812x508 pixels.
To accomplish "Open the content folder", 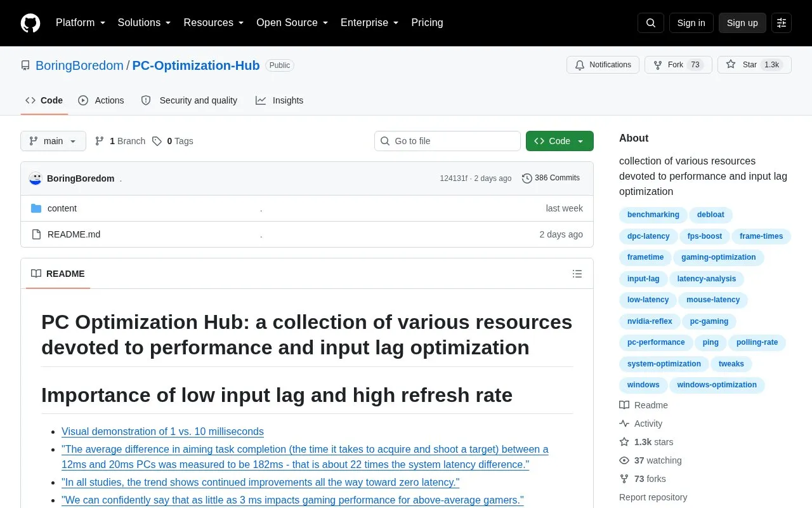I will (62, 208).
